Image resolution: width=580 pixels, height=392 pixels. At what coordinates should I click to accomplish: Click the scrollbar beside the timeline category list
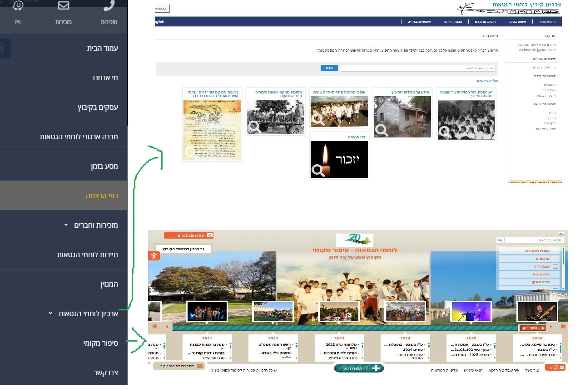(x=564, y=268)
